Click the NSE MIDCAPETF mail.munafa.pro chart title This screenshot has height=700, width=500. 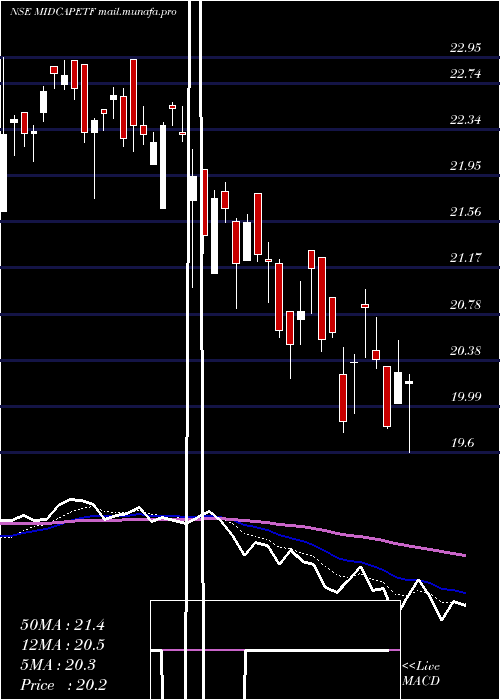tap(93, 12)
